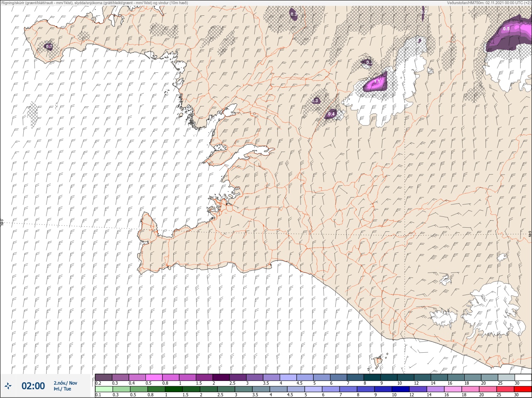532x398 pixels.
Task: Select the dark teal 9 swatch in upper legend
Action: [389, 377]
